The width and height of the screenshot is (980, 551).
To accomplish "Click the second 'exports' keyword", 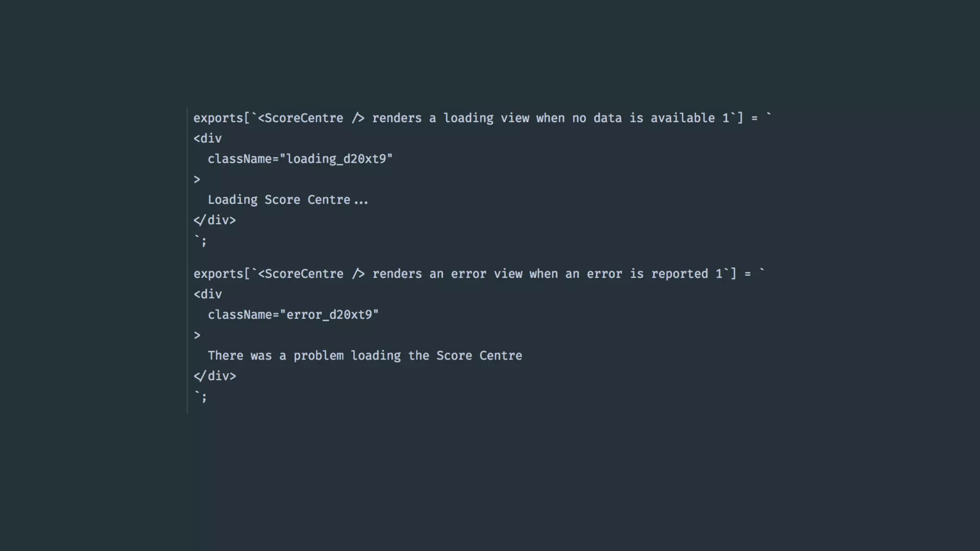I will 218,274.
